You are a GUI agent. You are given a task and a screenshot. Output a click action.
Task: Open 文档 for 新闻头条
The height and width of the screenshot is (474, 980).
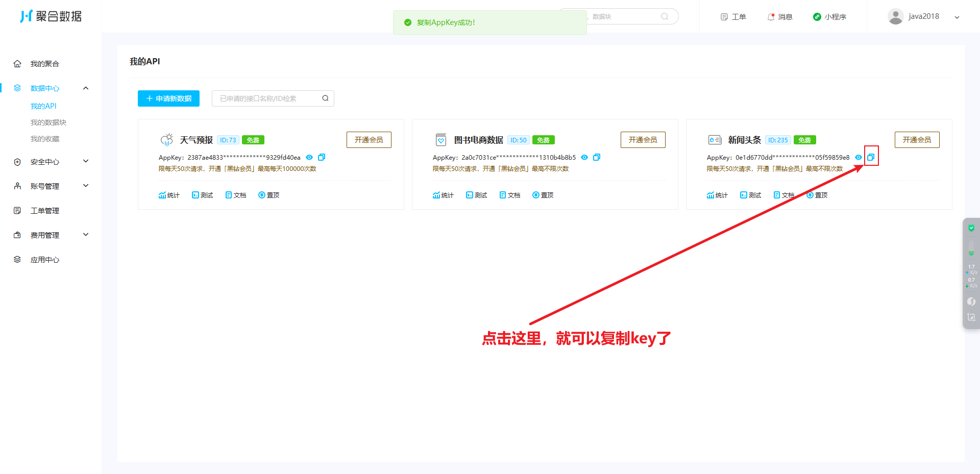click(x=784, y=195)
